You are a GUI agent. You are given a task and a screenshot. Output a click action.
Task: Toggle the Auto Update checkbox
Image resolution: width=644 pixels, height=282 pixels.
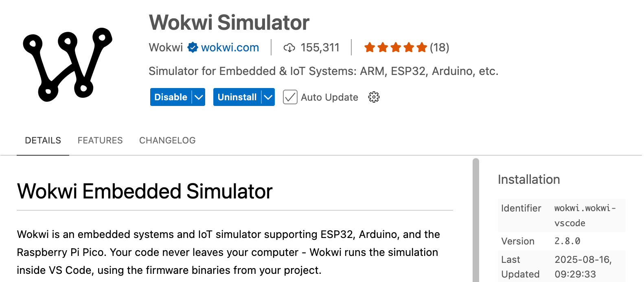pyautogui.click(x=290, y=97)
